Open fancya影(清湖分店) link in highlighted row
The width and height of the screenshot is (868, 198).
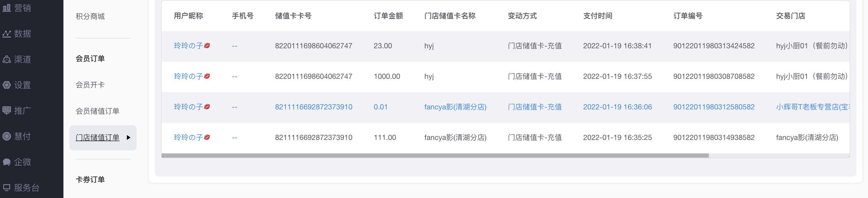(x=455, y=107)
